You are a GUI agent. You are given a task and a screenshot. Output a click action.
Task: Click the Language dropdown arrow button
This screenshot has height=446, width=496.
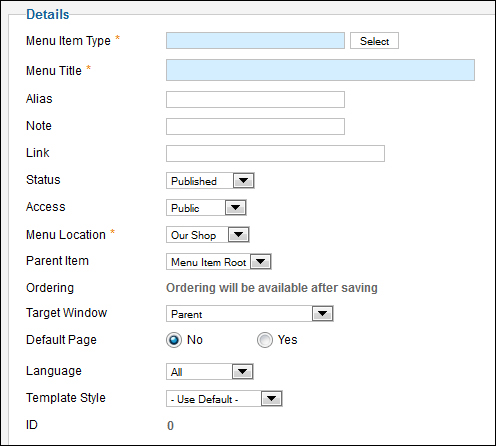tap(242, 372)
